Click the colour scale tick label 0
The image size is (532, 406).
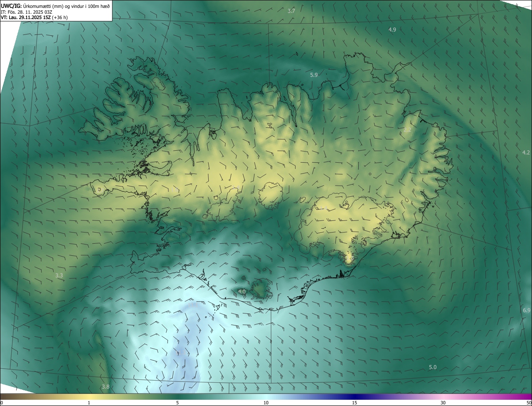point(2,403)
